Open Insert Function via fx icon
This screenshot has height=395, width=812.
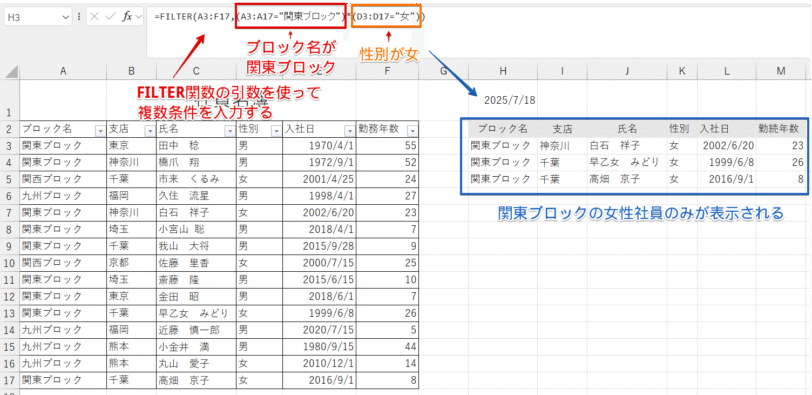point(127,17)
